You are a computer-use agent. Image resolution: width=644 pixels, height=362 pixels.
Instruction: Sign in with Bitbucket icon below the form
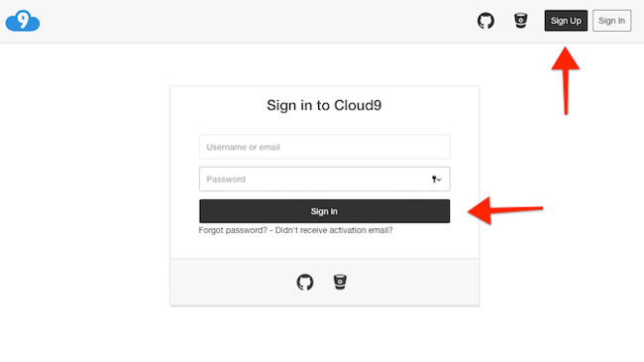click(340, 283)
